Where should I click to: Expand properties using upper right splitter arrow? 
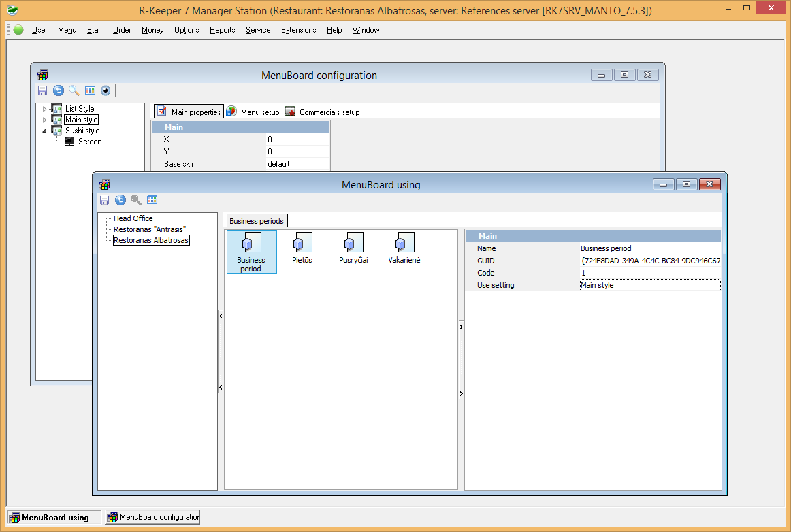point(461,327)
